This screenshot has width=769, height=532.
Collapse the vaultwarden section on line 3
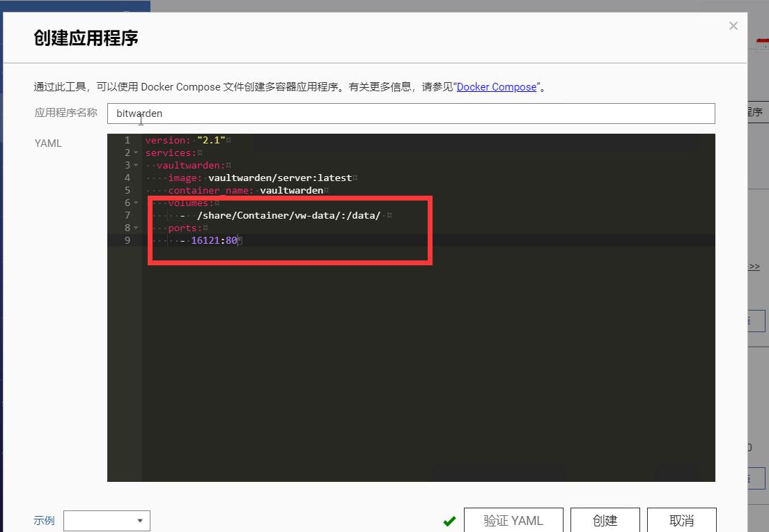click(134, 165)
